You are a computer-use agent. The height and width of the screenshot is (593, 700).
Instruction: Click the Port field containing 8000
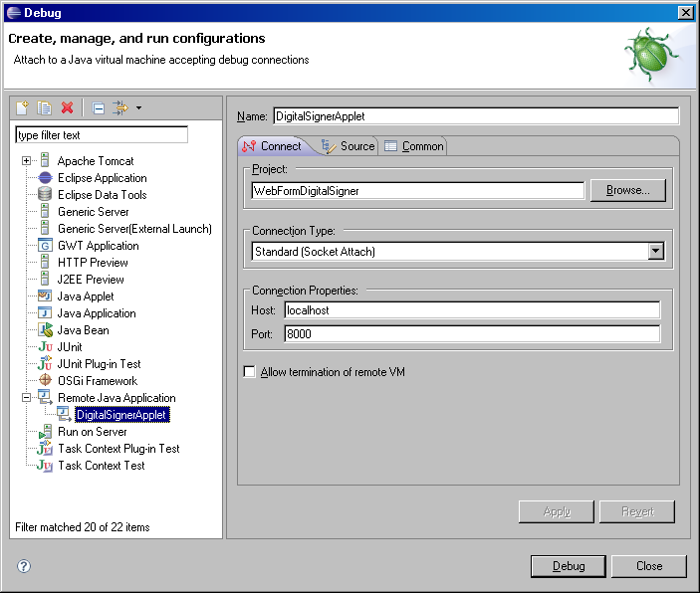(x=472, y=333)
